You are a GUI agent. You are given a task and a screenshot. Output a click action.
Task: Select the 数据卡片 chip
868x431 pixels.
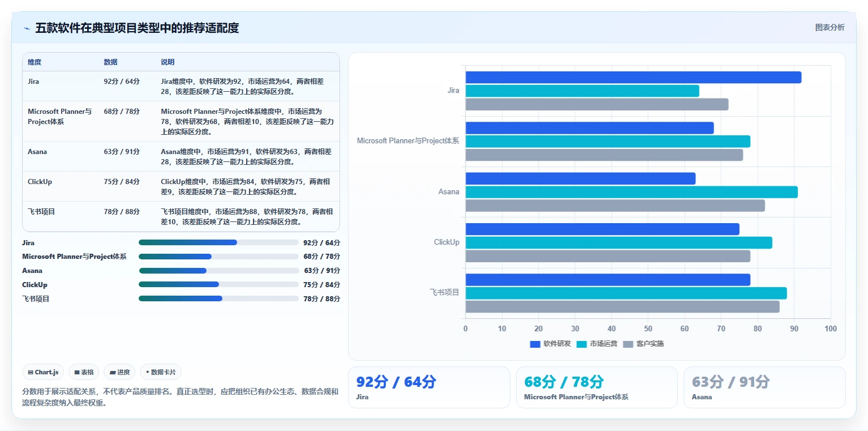coord(161,372)
